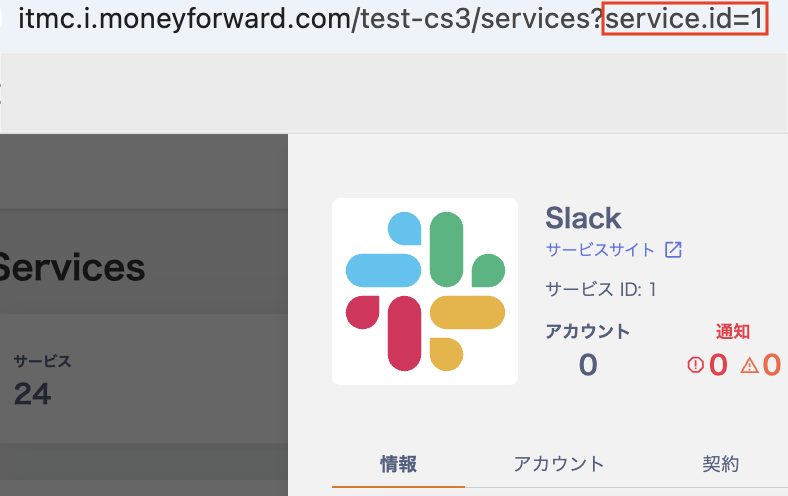Click the red 通知 label
788x496 pixels.
[x=733, y=332]
